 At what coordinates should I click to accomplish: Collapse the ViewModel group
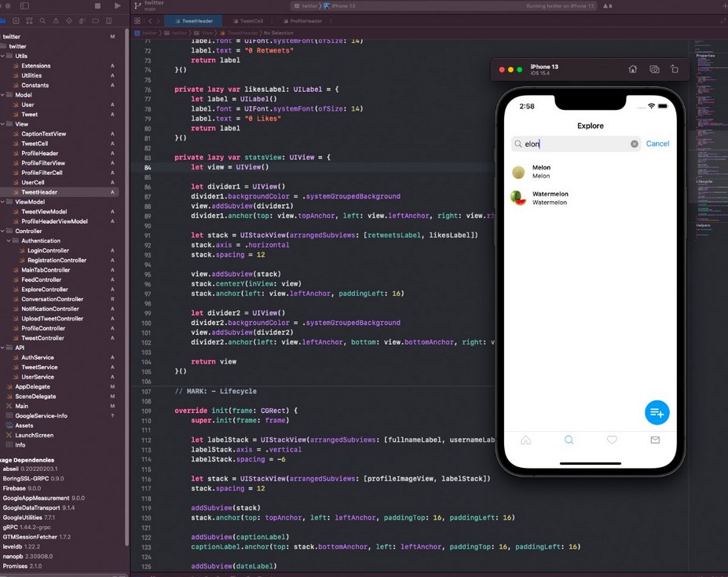3,202
